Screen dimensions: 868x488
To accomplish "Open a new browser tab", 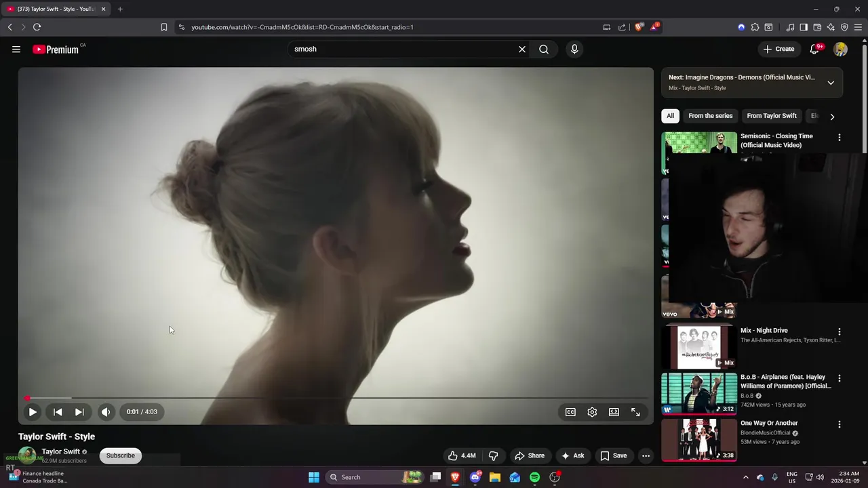I will (120, 9).
